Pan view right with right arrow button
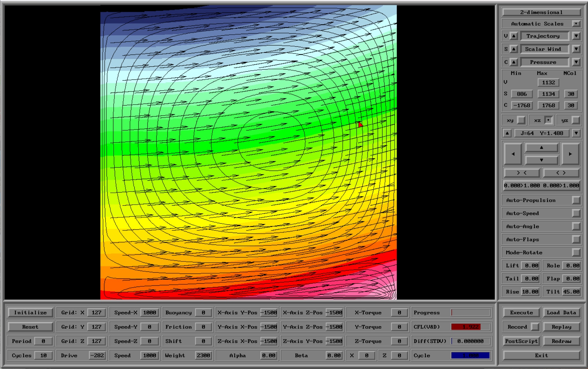This screenshot has height=369, width=588. (x=570, y=154)
